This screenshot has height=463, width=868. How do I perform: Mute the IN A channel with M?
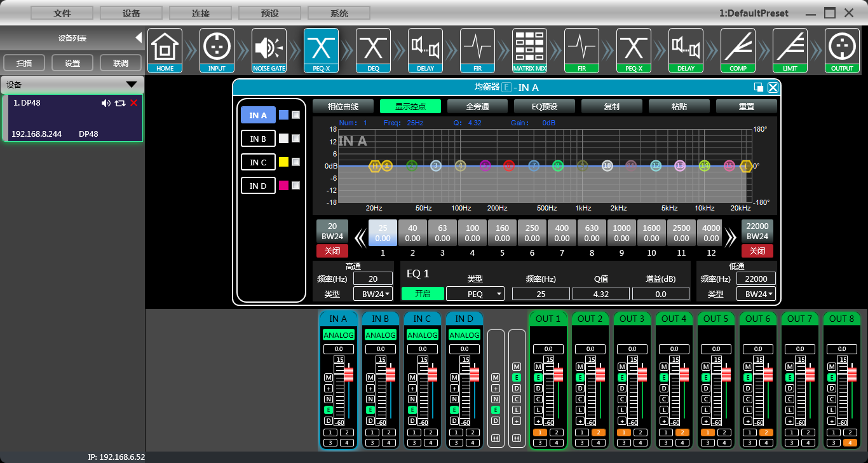(329, 378)
